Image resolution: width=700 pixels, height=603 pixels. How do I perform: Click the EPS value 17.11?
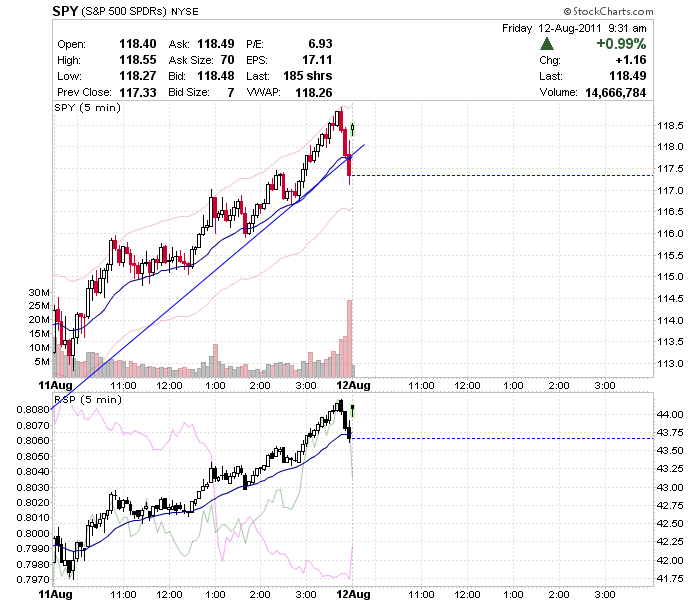click(317, 60)
